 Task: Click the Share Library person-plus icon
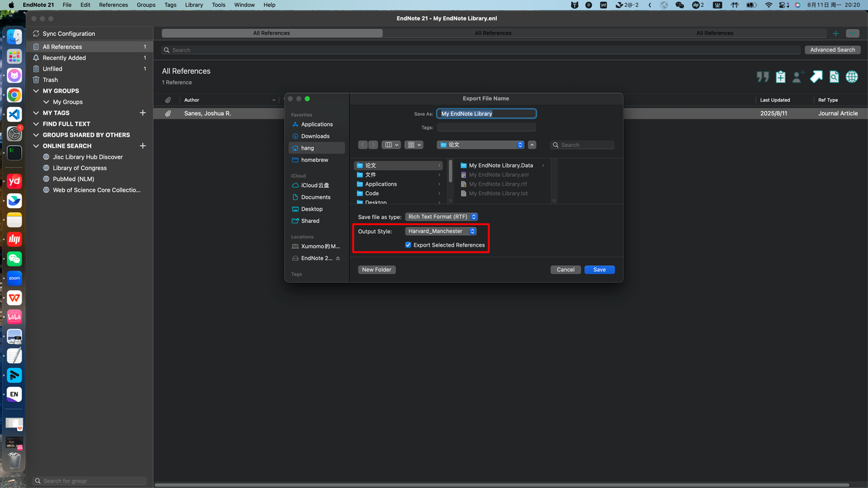pyautogui.click(x=798, y=77)
